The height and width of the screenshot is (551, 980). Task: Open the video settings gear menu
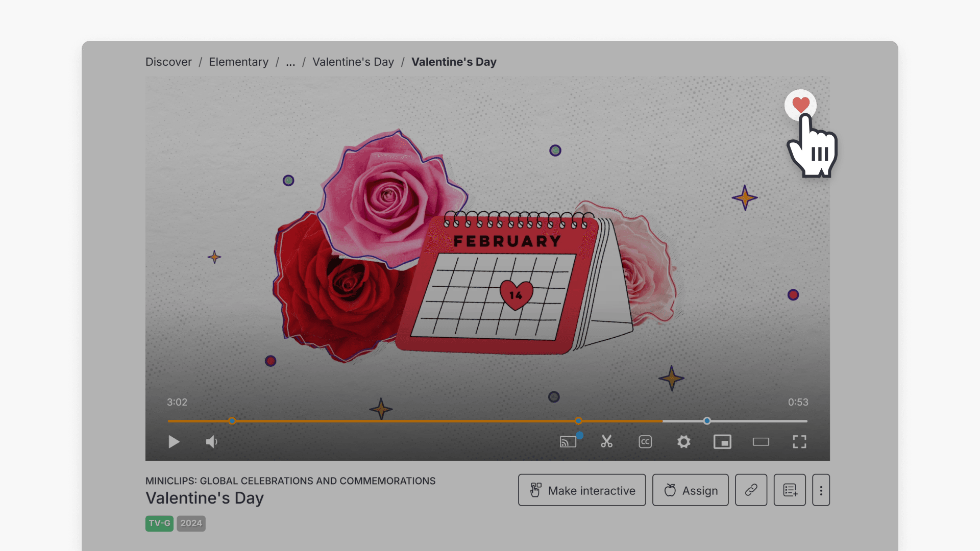[x=684, y=442]
